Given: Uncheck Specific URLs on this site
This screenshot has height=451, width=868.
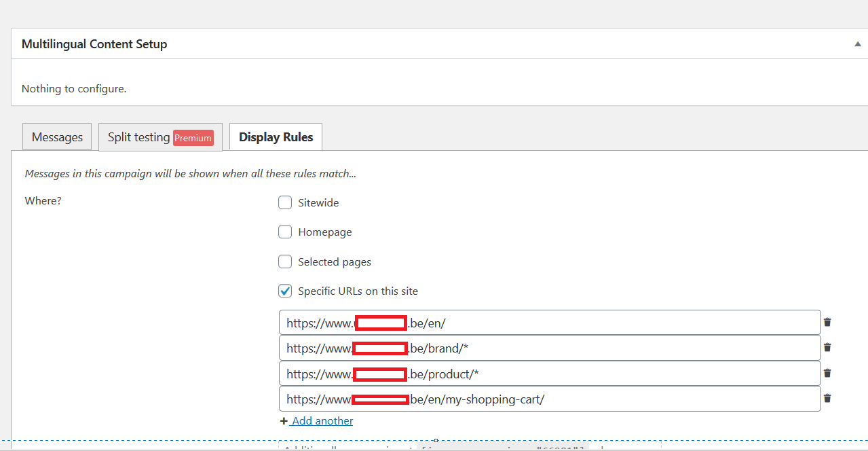Looking at the screenshot, I should tap(285, 291).
